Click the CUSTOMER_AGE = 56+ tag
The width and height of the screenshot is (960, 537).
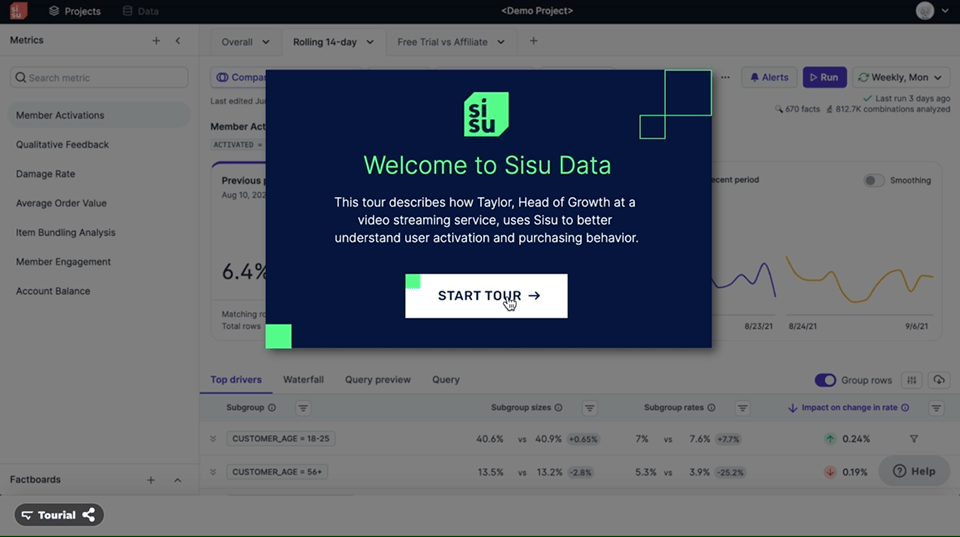click(277, 472)
